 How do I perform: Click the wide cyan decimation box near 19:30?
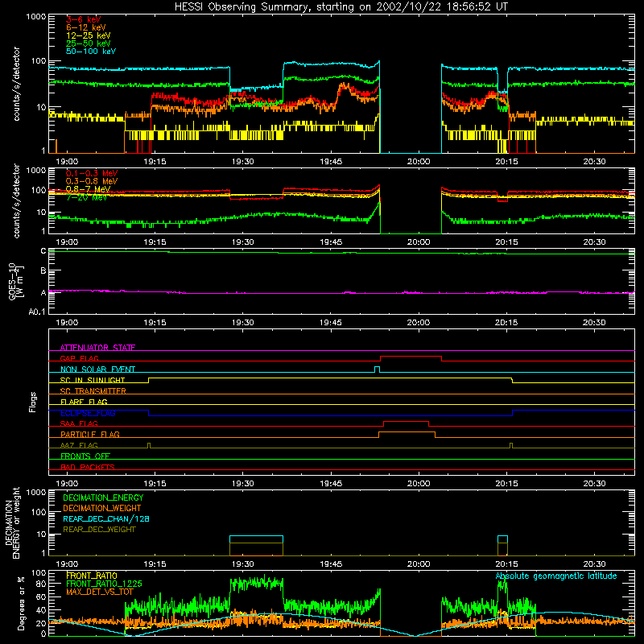point(256,539)
